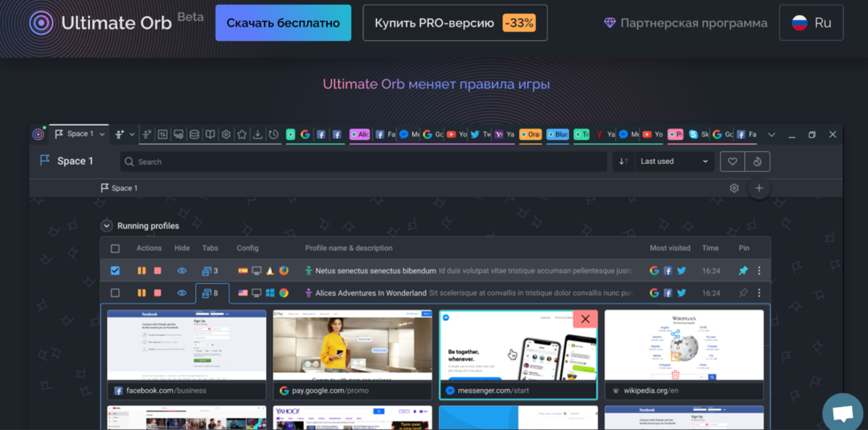Image resolution: width=868 pixels, height=430 pixels.
Task: Click the Firefox icon in Netus senectus row
Action: [x=284, y=271]
